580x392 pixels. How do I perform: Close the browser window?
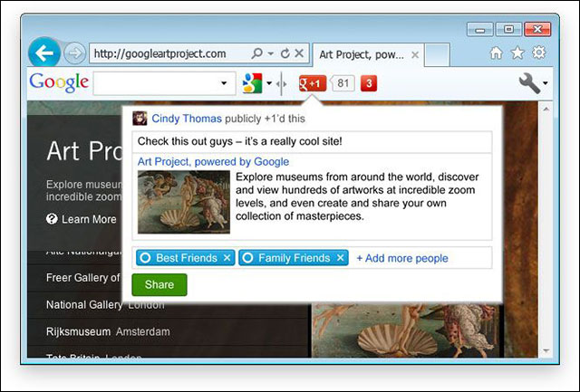coord(537,30)
